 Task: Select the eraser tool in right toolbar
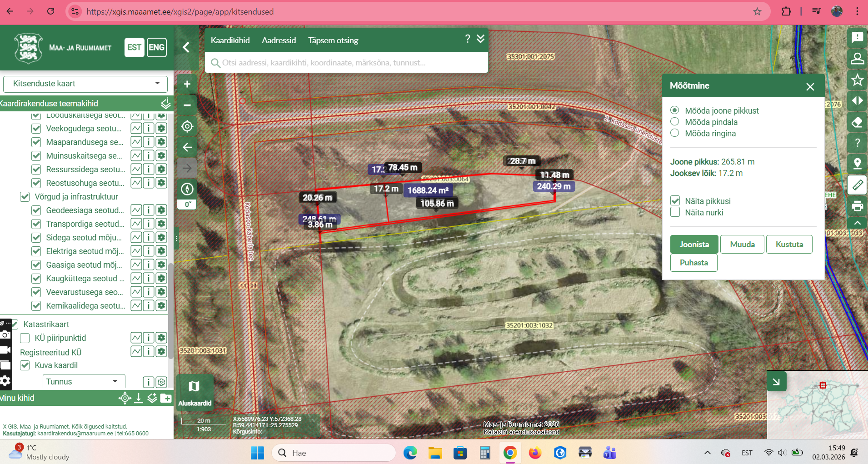[857, 122]
